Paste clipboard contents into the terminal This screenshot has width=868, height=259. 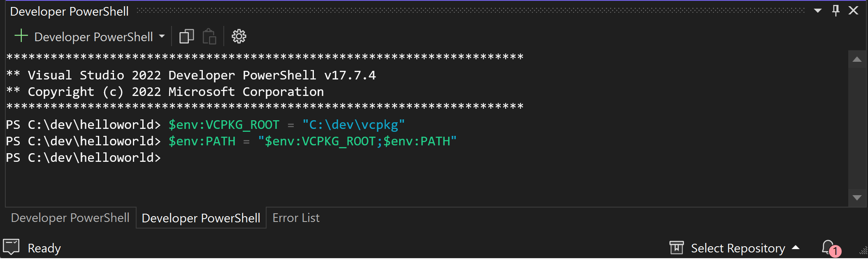point(209,36)
